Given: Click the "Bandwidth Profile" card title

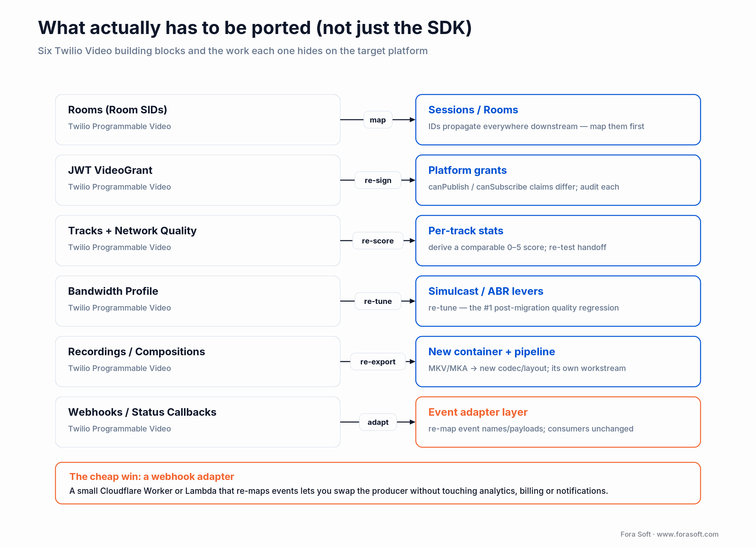Looking at the screenshot, I should (113, 291).
